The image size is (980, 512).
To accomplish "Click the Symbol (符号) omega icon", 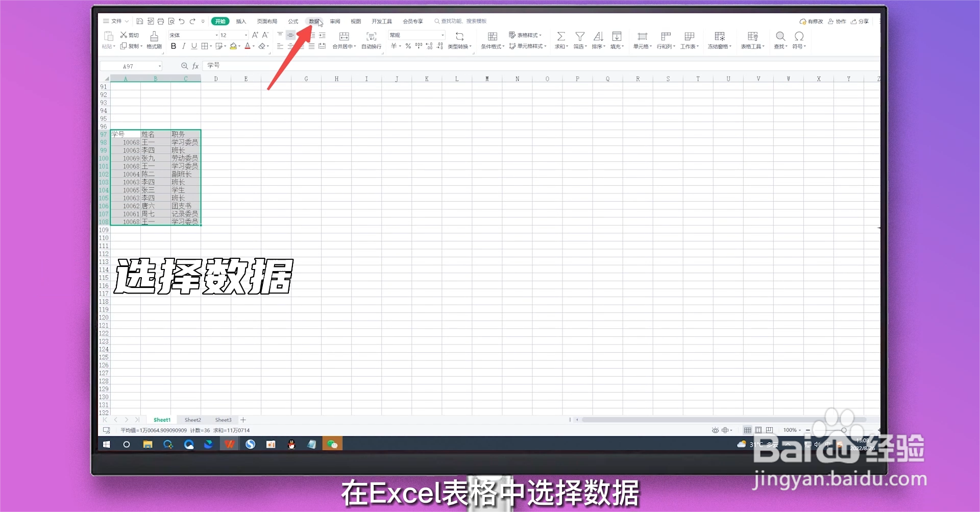I will pos(799,36).
